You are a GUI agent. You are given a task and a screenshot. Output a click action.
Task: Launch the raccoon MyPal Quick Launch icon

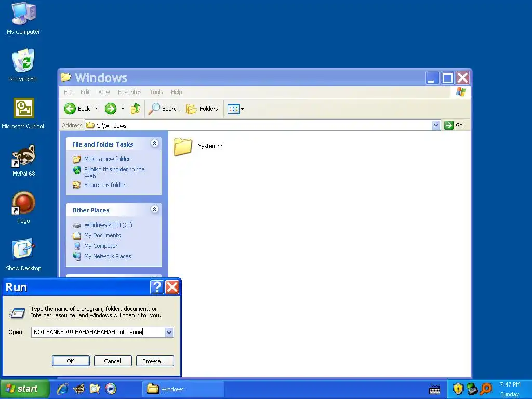[79, 389]
